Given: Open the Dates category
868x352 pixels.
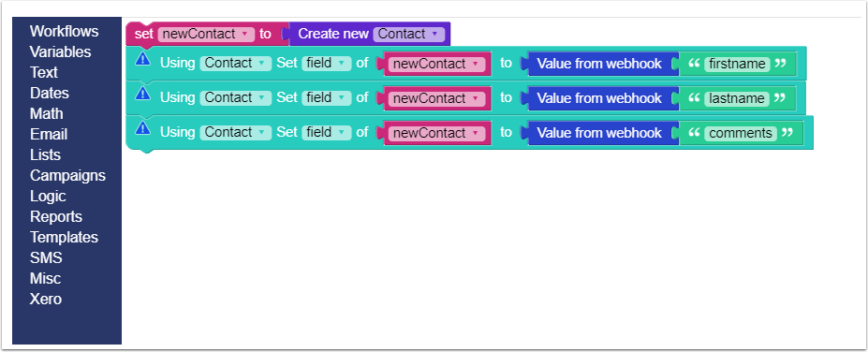Looking at the screenshot, I should 50,93.
